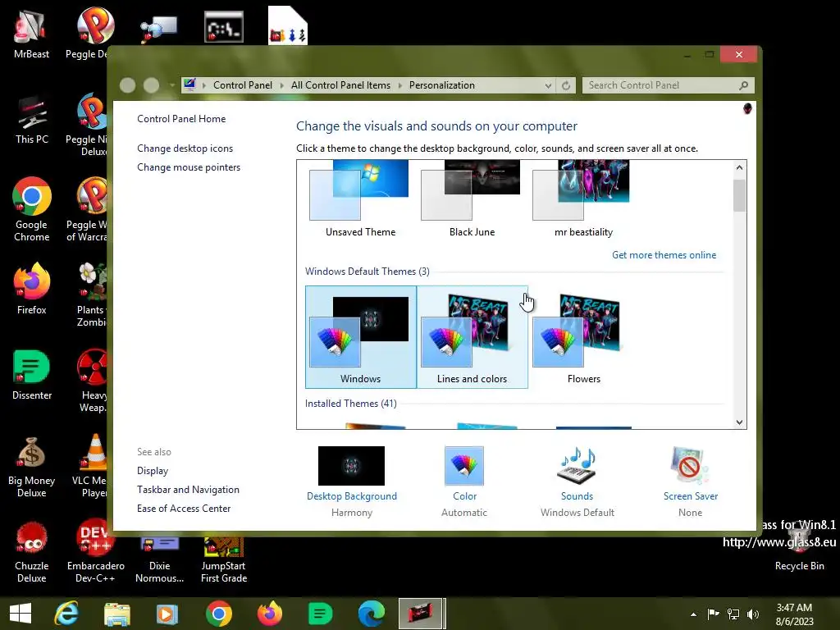The height and width of the screenshot is (630, 840).
Task: Select the Black June theme
Action: click(472, 199)
